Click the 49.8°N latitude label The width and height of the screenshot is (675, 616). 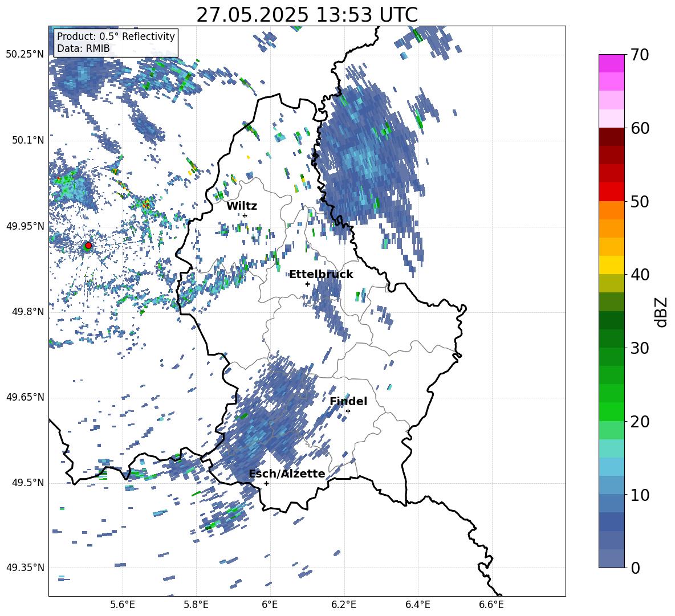28,312
